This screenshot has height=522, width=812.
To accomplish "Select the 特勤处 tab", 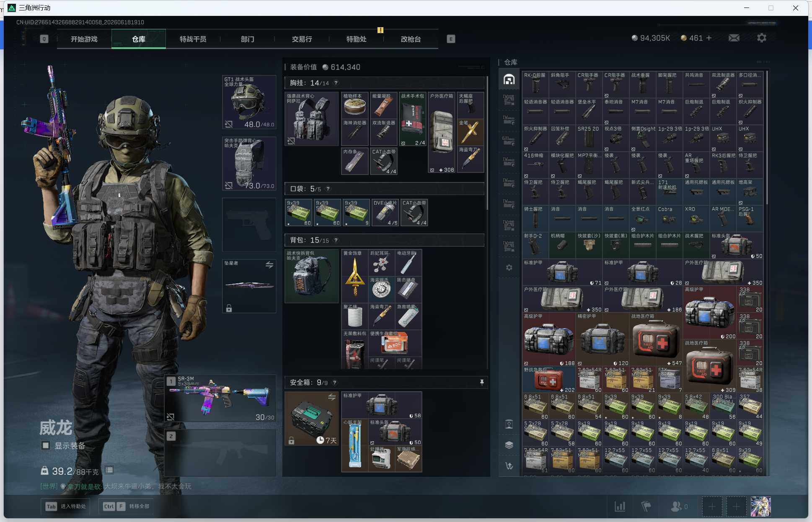I will (x=356, y=39).
